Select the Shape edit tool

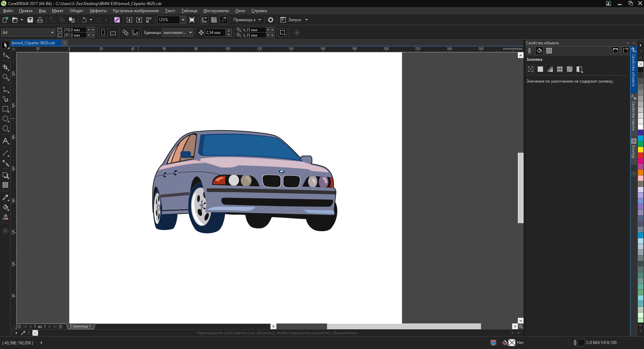click(5, 55)
